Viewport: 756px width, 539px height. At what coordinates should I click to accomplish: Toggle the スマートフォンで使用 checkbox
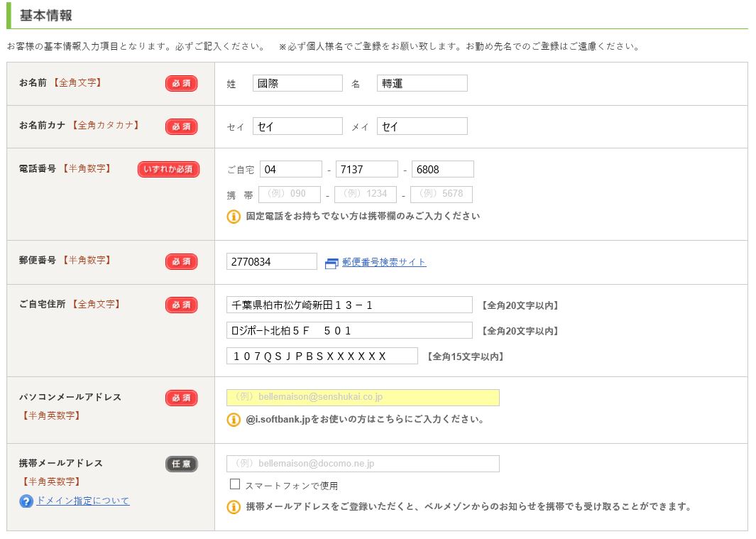[235, 485]
